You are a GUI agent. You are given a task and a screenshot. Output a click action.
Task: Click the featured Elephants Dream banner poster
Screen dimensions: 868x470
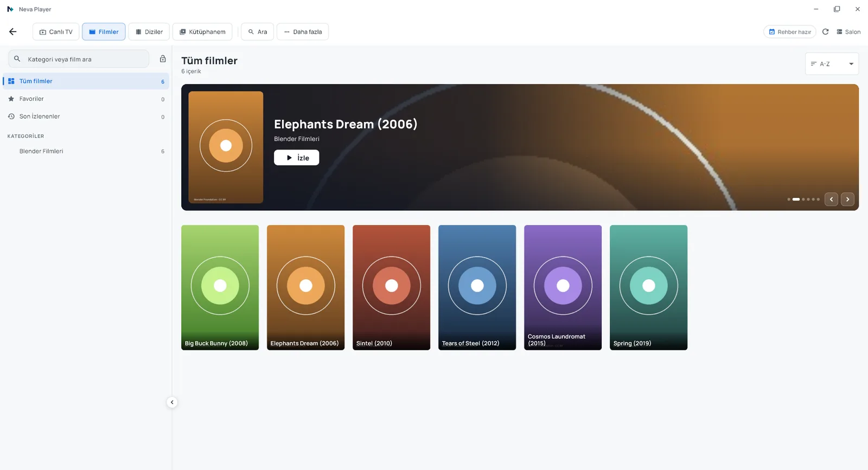pyautogui.click(x=226, y=147)
